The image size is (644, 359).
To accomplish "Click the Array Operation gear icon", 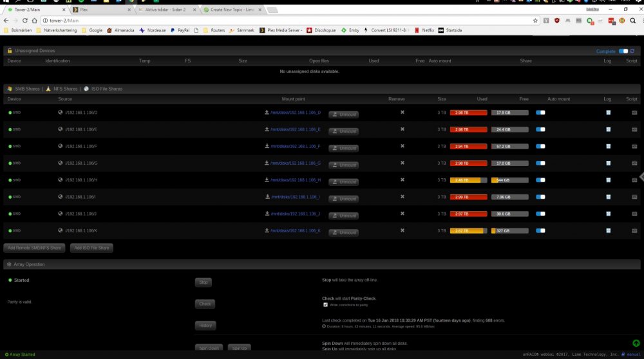I will [9, 264].
